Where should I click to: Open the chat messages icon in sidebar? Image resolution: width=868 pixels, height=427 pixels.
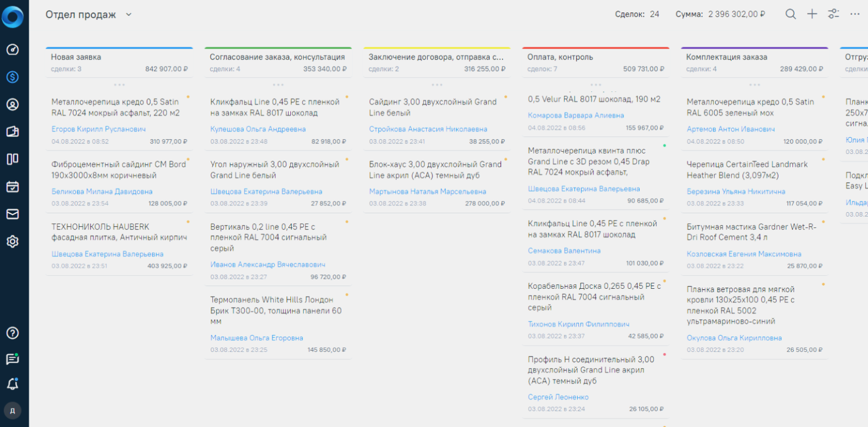pyautogui.click(x=12, y=359)
